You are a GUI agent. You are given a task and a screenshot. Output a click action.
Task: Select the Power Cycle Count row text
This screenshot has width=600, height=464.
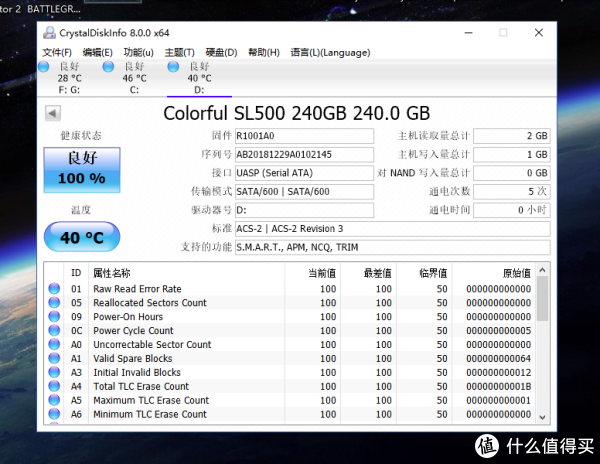pyautogui.click(x=133, y=330)
